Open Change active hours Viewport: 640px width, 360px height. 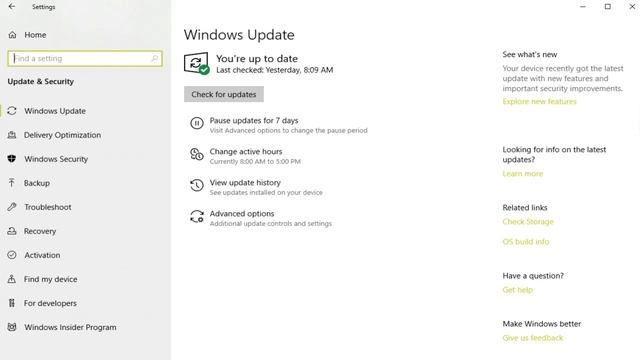point(246,151)
